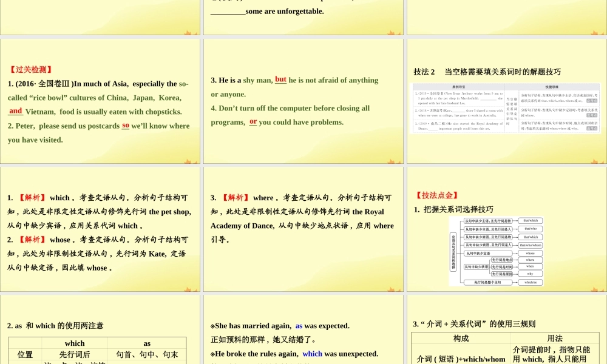Click the underlined answer 'or' in sentence 4
607x364 pixels.
pos(253,121)
